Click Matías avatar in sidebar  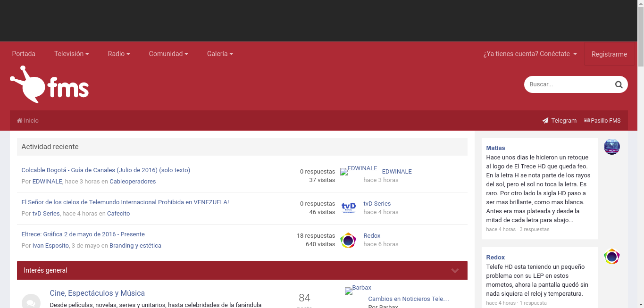612,147
